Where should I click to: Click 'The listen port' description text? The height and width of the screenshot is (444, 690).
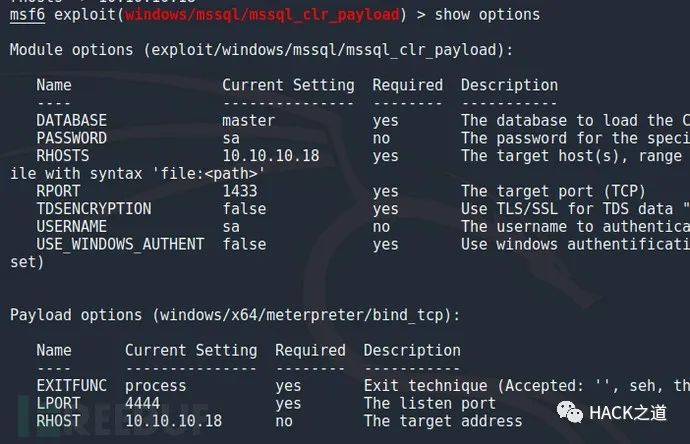(x=429, y=404)
